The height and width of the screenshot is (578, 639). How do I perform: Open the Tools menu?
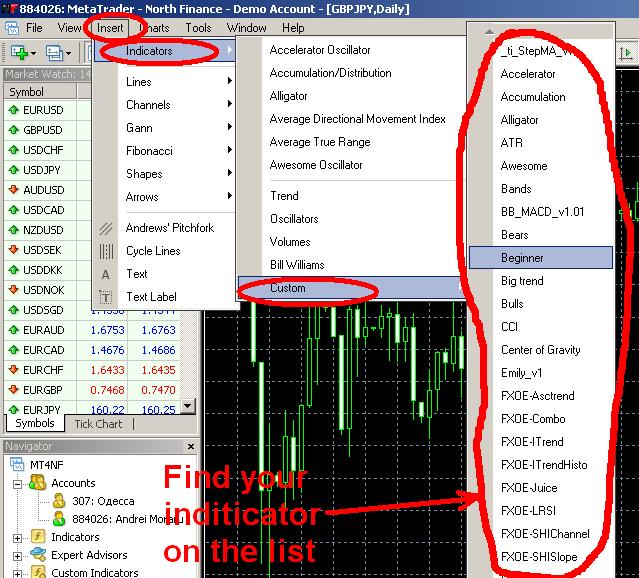click(198, 28)
